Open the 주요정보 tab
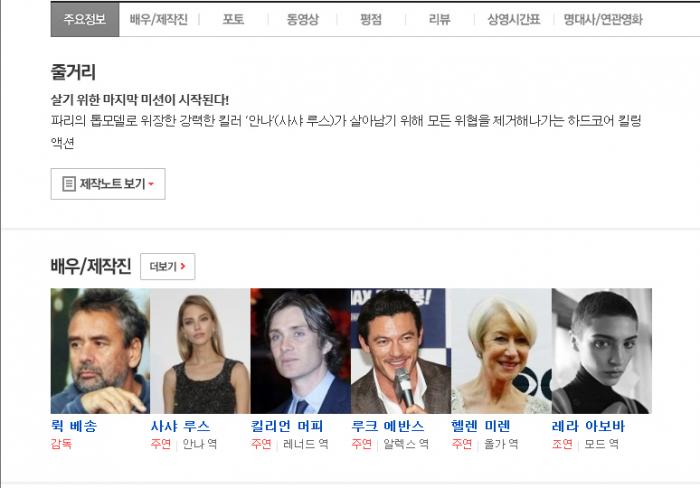This screenshot has height=488, width=700. coord(84,19)
